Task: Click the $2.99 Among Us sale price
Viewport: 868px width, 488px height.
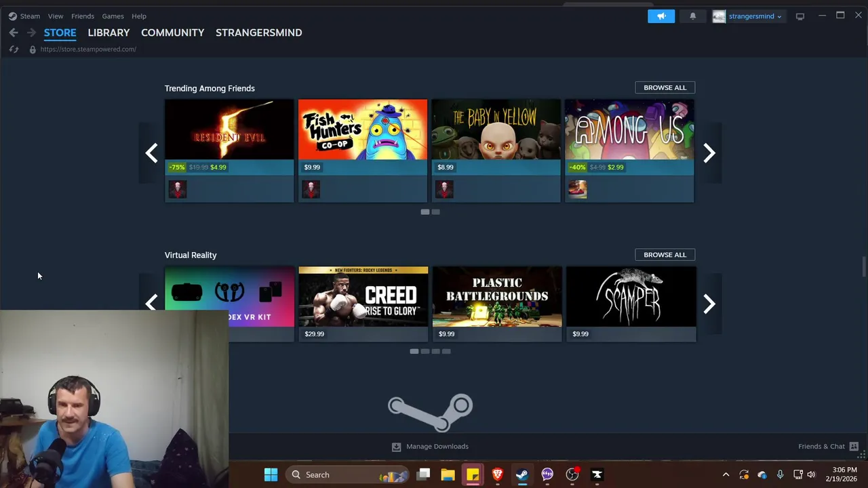Action: coord(615,167)
